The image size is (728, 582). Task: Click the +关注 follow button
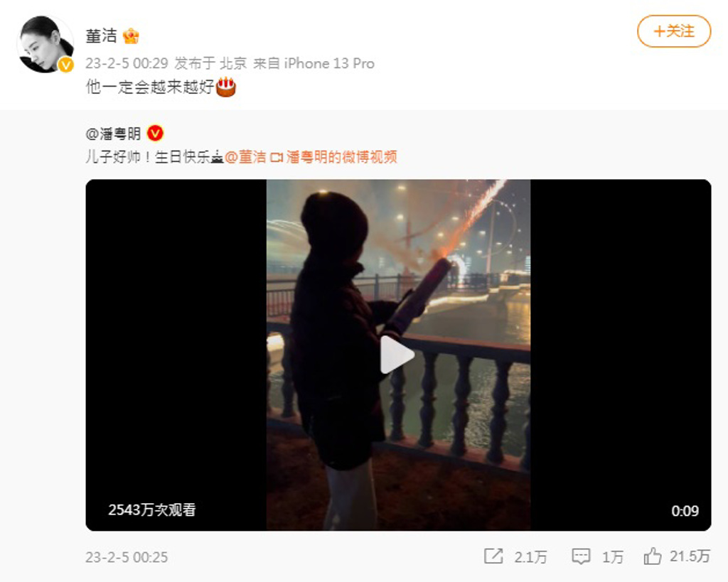pyautogui.click(x=674, y=31)
